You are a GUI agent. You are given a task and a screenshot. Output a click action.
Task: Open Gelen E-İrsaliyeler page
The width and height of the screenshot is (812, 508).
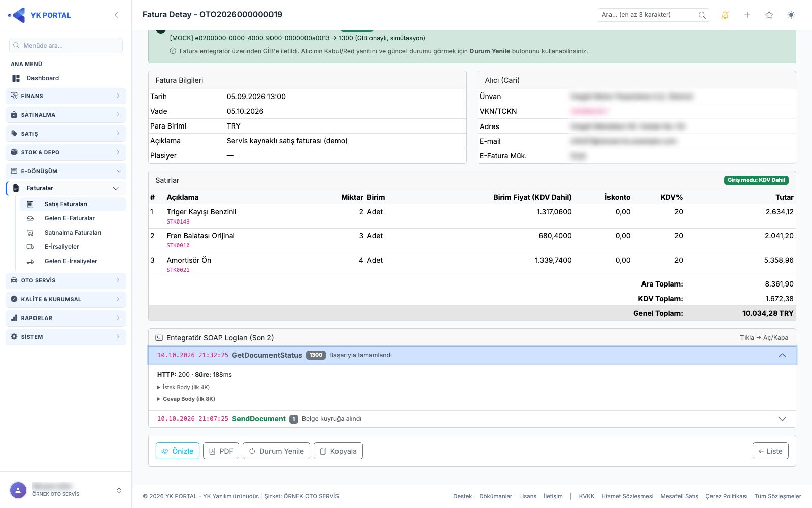point(73,261)
